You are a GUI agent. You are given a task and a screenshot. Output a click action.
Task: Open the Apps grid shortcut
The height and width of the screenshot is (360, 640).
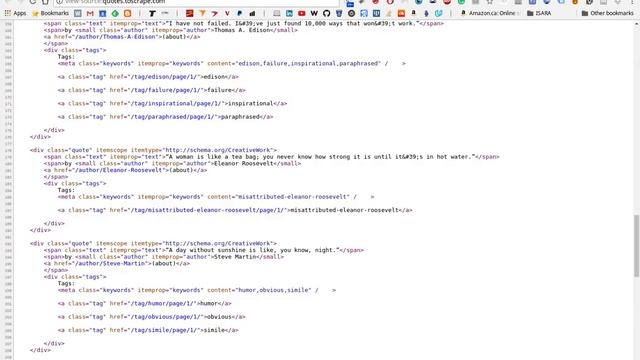16,13
